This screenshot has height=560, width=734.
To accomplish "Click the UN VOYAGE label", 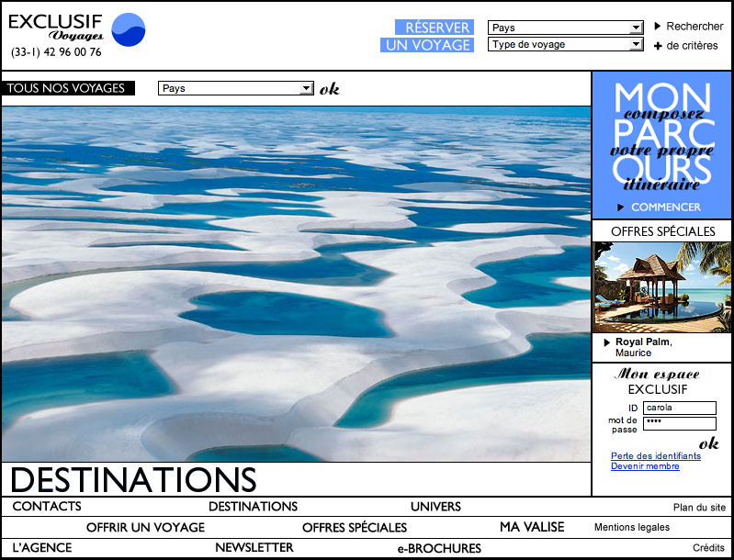I will tap(427, 45).
